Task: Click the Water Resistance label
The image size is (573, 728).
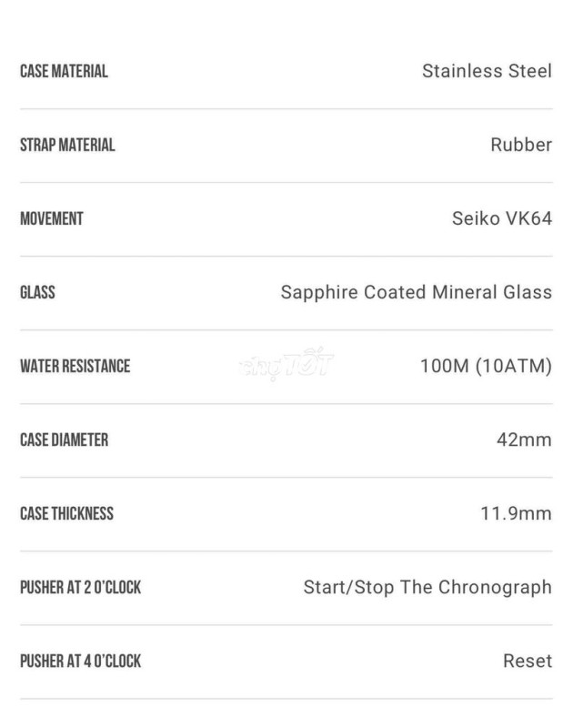Action: pos(75,367)
